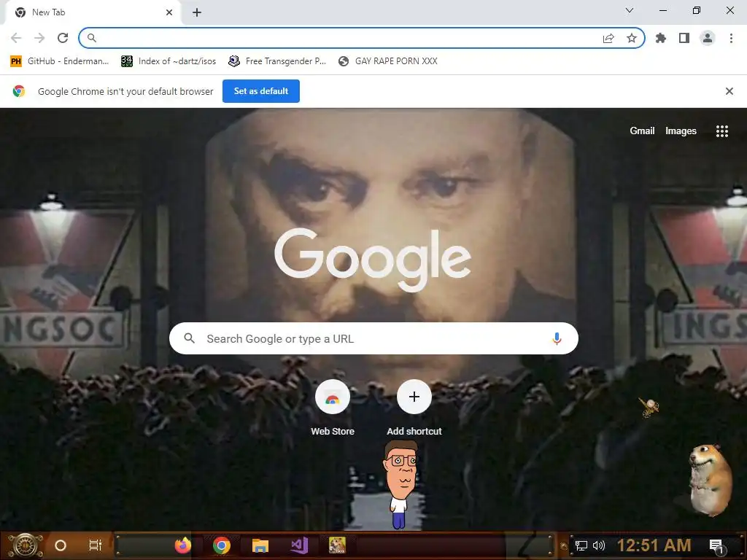The width and height of the screenshot is (747, 560).
Task: Open Task View on the taskbar
Action: click(x=96, y=545)
